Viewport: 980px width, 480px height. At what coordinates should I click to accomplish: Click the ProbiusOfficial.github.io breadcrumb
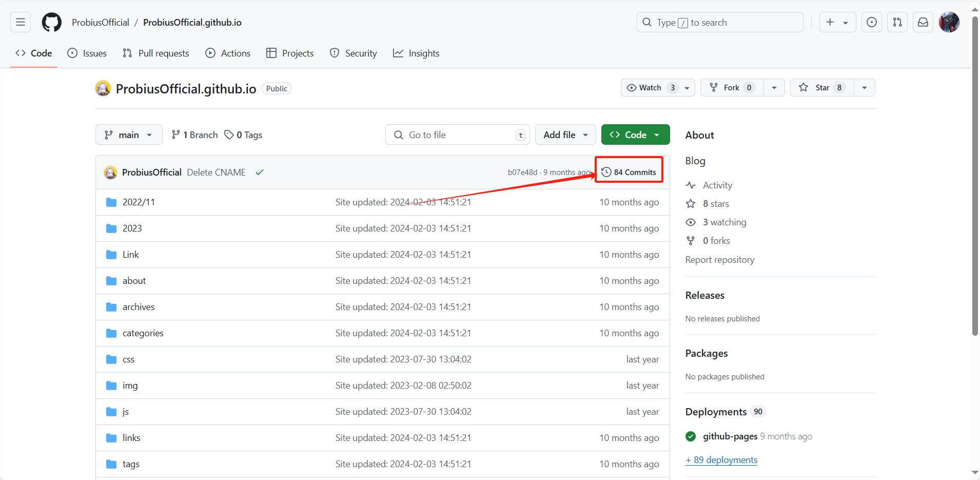click(x=192, y=23)
